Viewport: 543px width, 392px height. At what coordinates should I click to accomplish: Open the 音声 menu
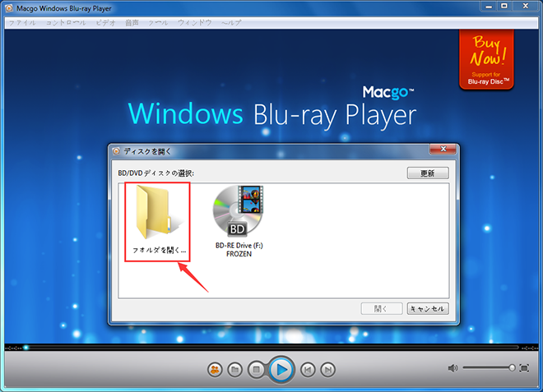(133, 22)
